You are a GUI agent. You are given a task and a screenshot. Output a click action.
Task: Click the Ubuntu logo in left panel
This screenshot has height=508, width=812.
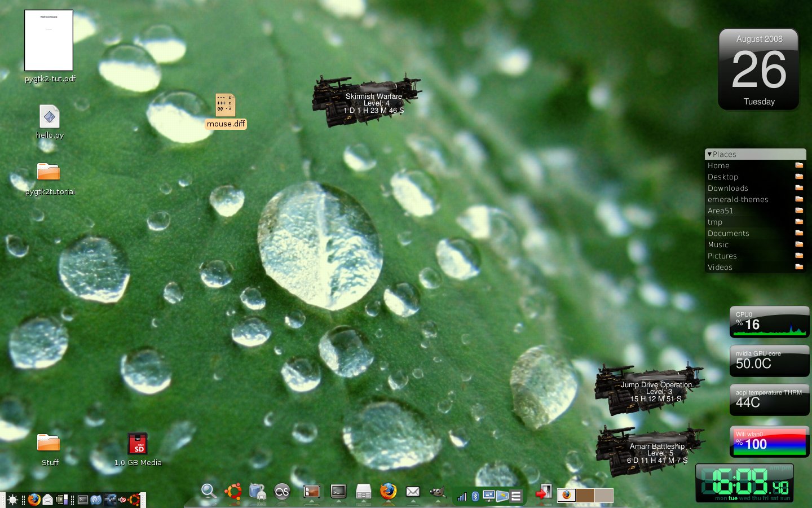[x=134, y=500]
